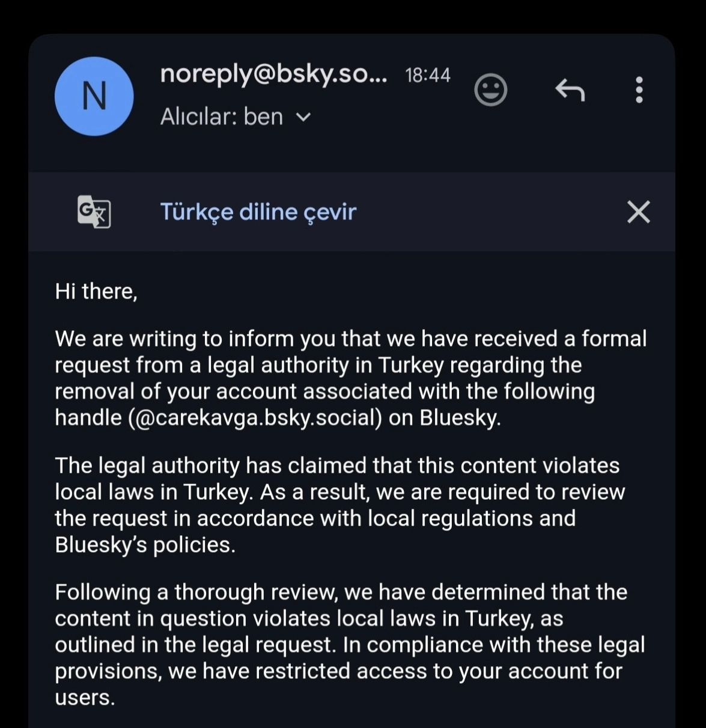Tap the 18:44 timestamp

pyautogui.click(x=427, y=75)
